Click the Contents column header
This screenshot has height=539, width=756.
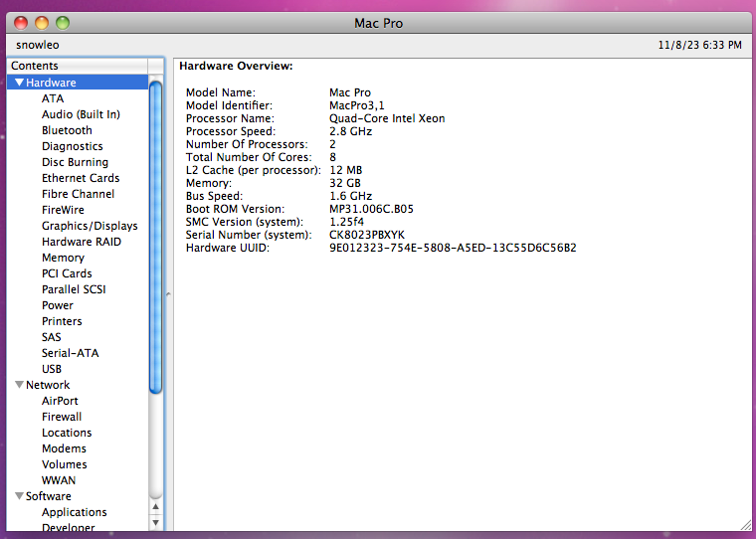click(78, 66)
